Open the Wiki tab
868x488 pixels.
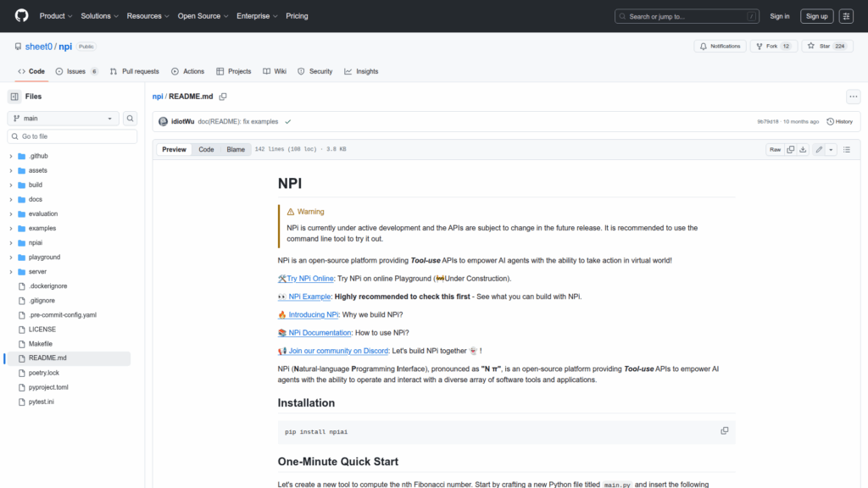point(275,71)
